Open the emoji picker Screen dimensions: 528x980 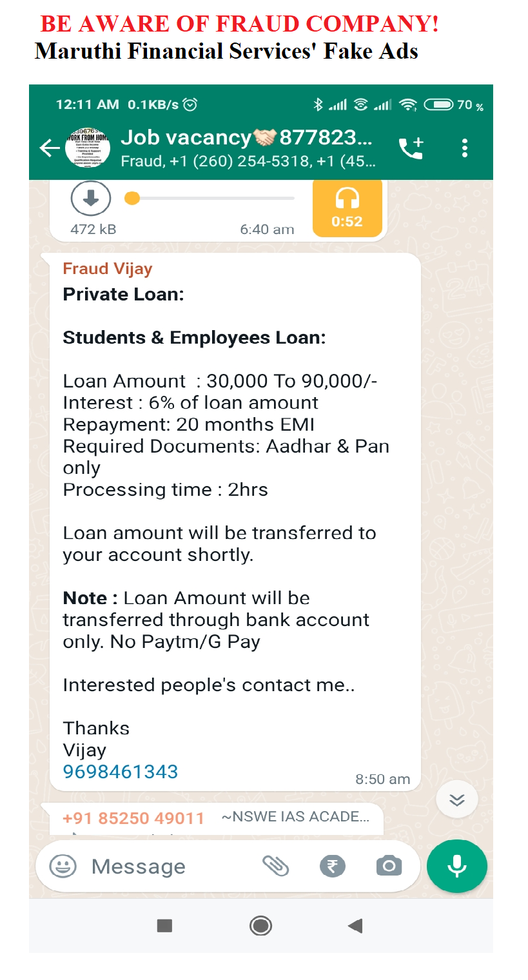coord(63,866)
